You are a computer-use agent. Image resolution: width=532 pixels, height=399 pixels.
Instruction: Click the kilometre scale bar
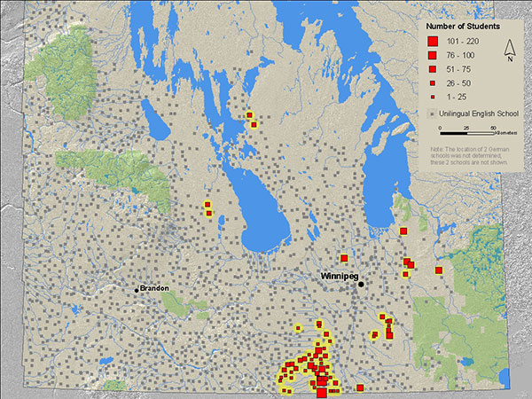pyautogui.click(x=468, y=130)
